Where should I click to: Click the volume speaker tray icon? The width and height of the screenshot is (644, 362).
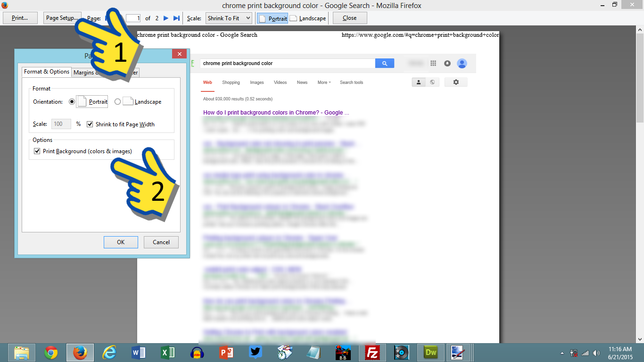pos(596,353)
